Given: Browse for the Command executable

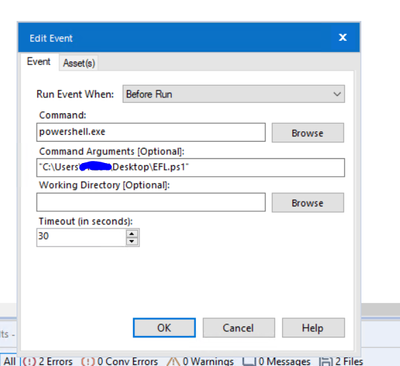Looking at the screenshot, I should 308,133.
